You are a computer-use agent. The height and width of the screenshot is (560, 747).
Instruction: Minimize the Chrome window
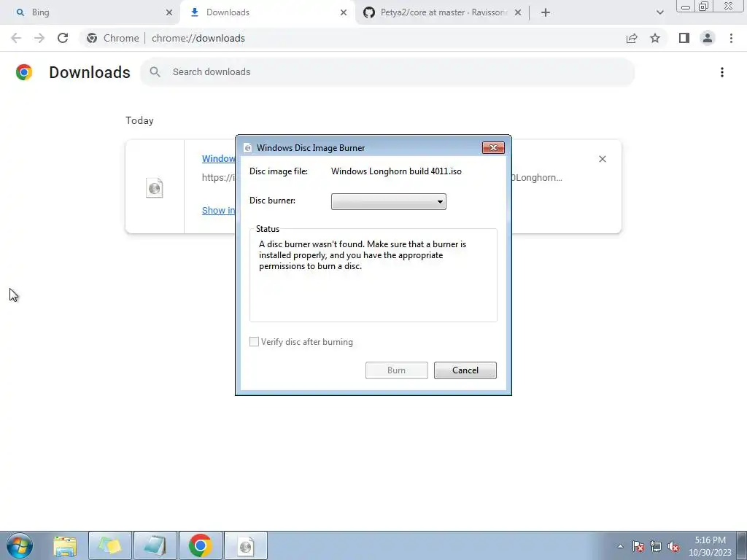click(686, 7)
